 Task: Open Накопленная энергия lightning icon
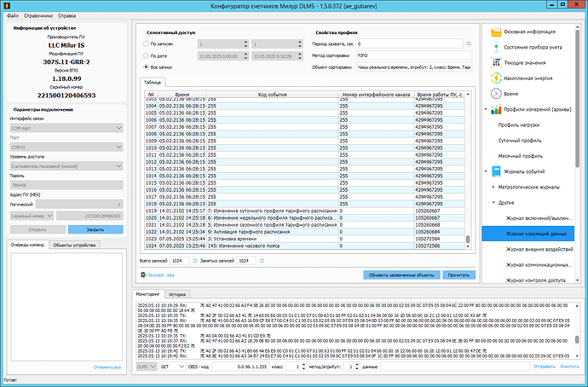coord(496,78)
